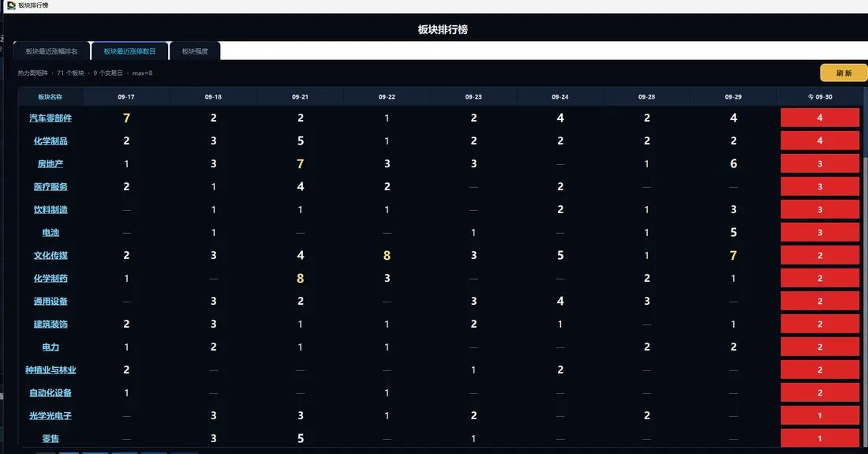Click the 5 in 文化传媒 09-24
This screenshot has width=868, height=454.
pos(560,255)
